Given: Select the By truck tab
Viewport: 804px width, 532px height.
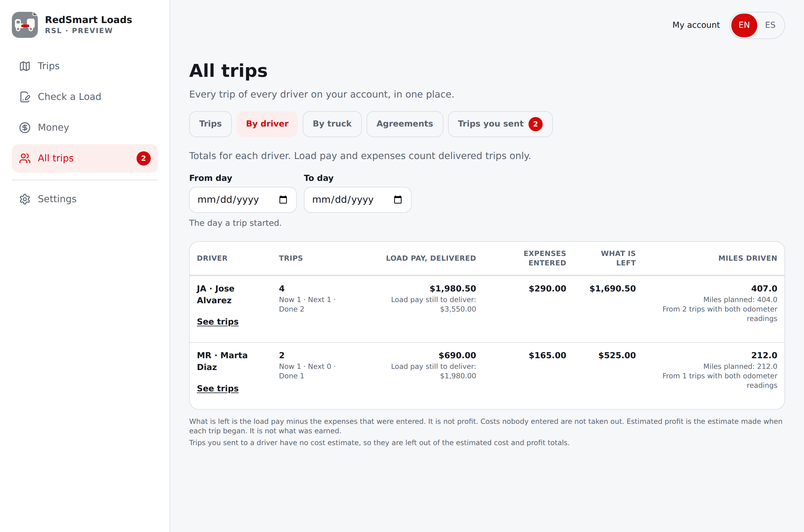Looking at the screenshot, I should click(x=332, y=124).
